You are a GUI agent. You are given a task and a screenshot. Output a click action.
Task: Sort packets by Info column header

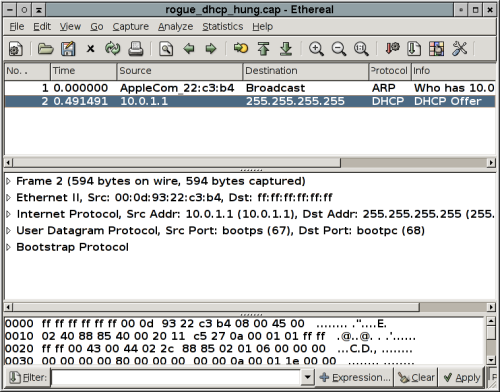453,71
